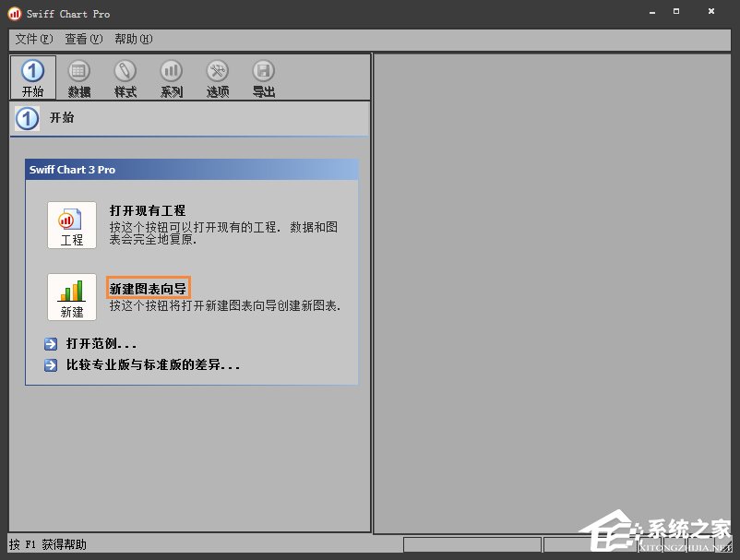Viewport: 740px width, 560px height.
Task: Open the 数据 (Data) panel icon
Action: (78, 77)
